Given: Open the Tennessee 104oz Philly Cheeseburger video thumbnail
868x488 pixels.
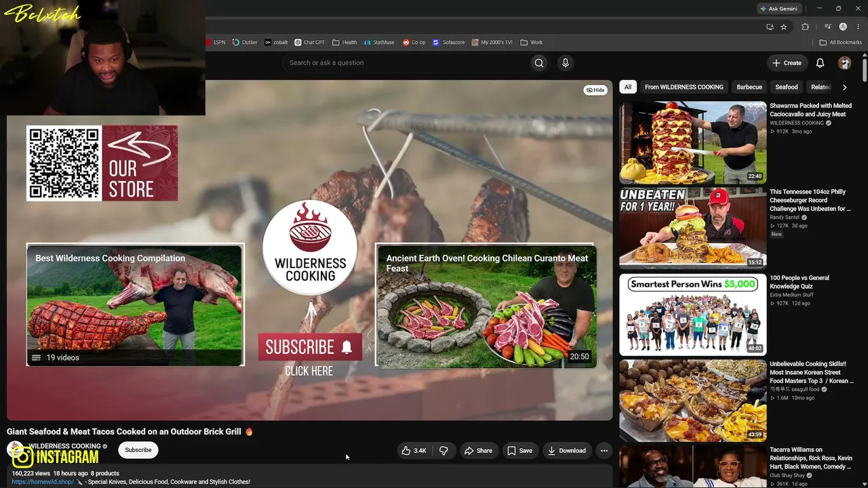Looking at the screenshot, I should [x=693, y=228].
